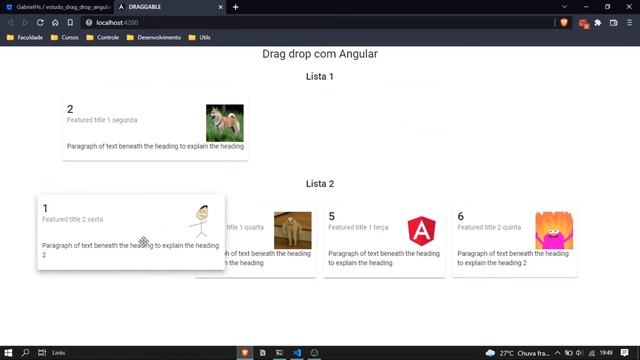Viewport: 640px width, 360px height.
Task: Reload the localhost page
Action: pos(40,22)
